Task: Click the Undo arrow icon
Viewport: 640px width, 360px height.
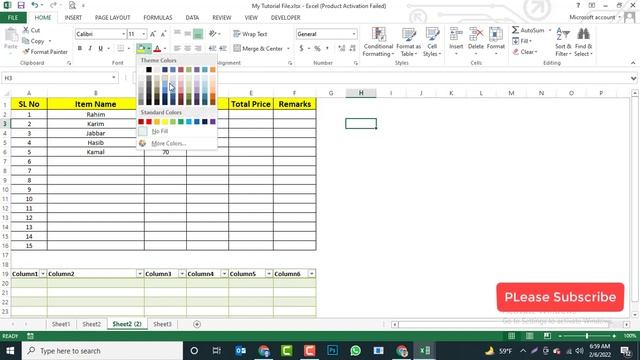Action: [x=35, y=5]
